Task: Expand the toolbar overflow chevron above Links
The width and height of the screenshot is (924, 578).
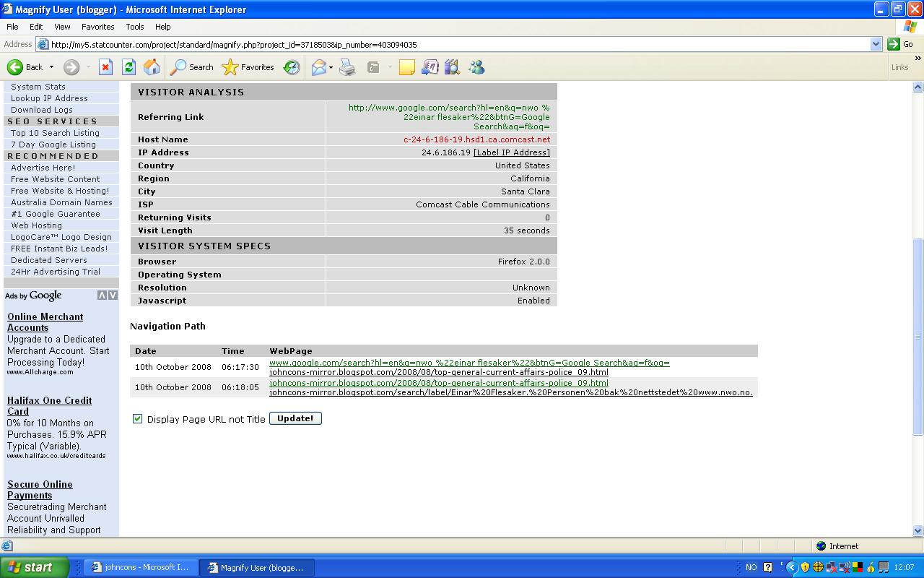Action: point(918,59)
